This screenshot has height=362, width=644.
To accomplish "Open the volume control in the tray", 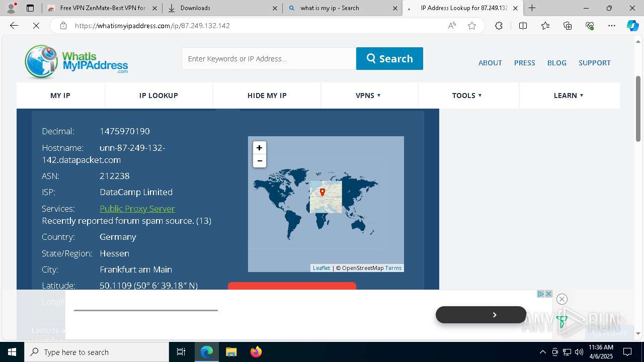I will tap(579, 352).
